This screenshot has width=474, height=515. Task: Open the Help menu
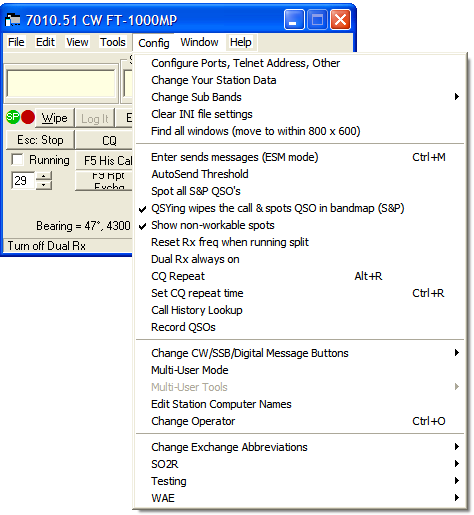[241, 42]
